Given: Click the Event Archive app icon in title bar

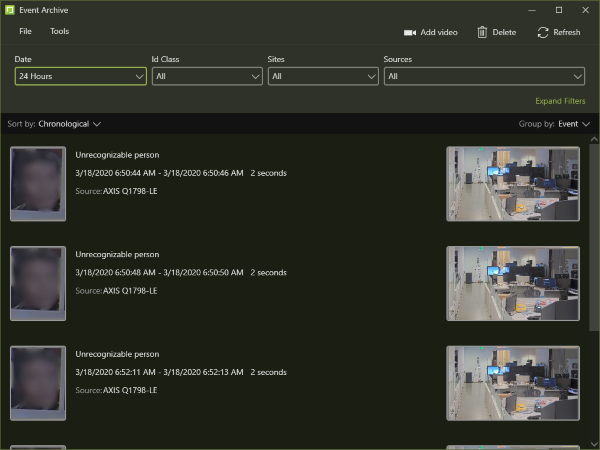Looking at the screenshot, I should [x=10, y=10].
